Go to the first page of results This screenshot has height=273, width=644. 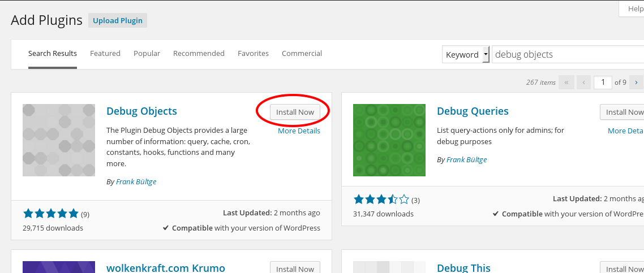coord(566,83)
